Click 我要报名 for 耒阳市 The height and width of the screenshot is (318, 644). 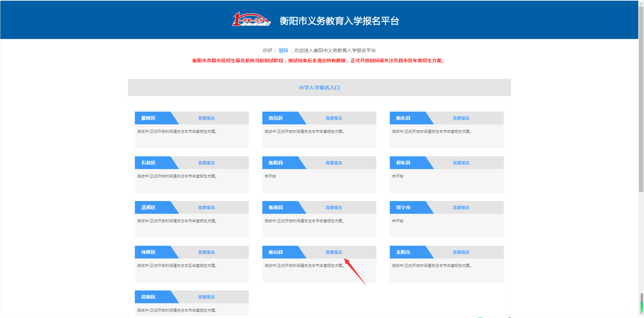(461, 252)
